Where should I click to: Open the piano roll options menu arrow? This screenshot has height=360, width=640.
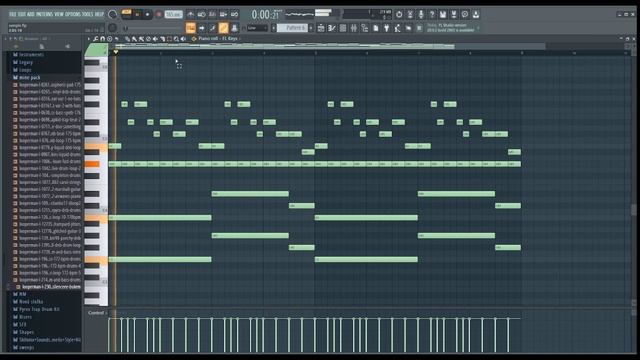click(x=89, y=39)
